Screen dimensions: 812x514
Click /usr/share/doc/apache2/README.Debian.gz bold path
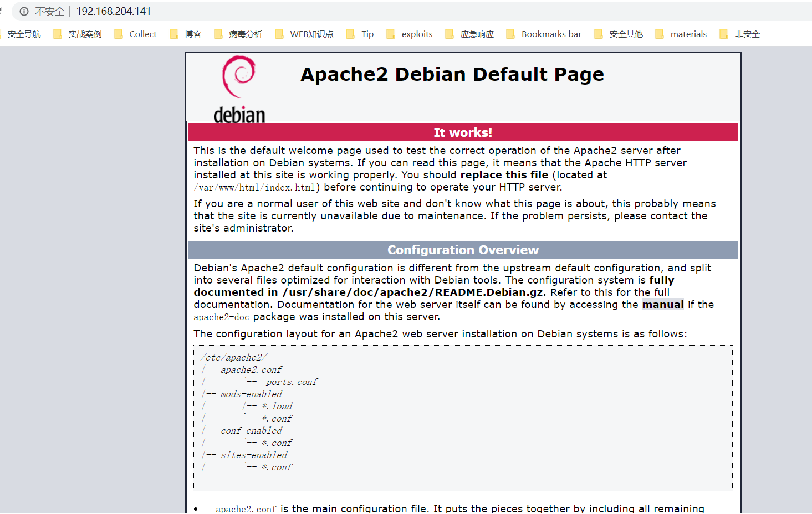pos(413,292)
